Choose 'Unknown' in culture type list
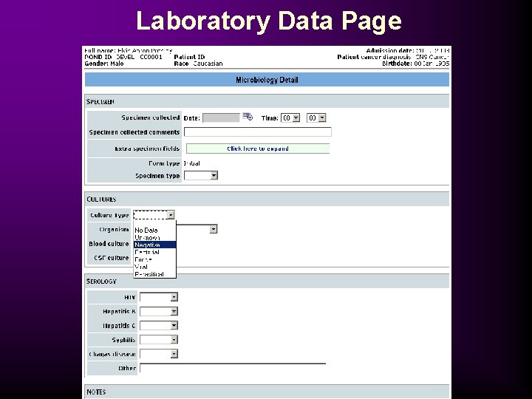Image resolution: width=532 pixels, height=399 pixels. click(154, 237)
